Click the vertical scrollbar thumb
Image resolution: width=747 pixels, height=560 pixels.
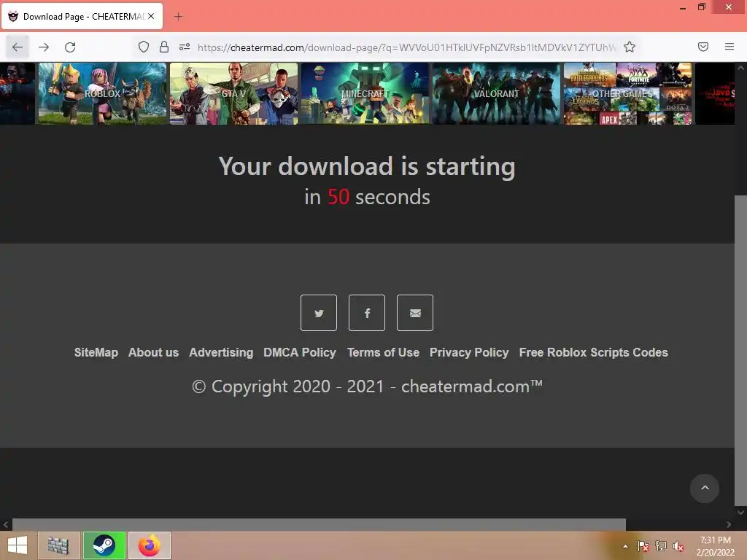pos(740,350)
